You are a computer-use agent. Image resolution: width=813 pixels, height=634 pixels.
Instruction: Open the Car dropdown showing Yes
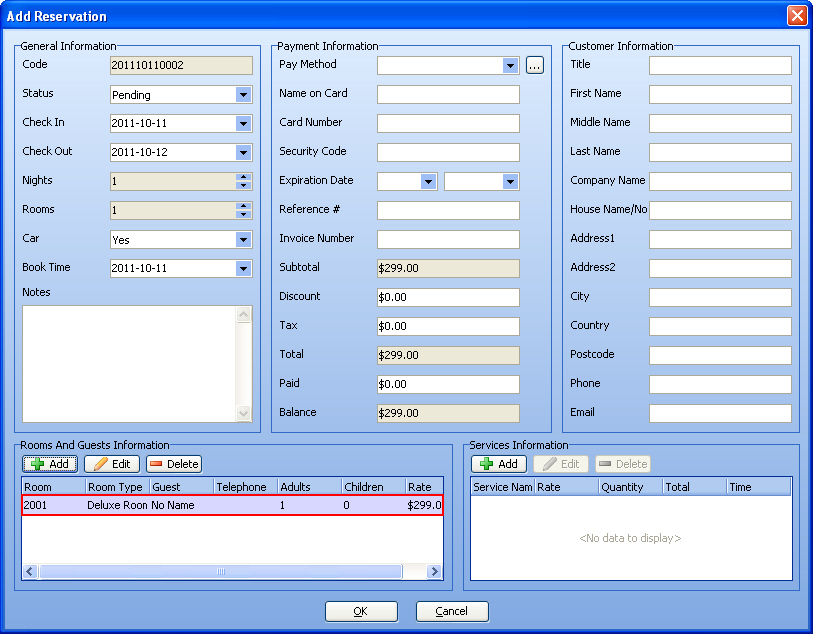243,240
